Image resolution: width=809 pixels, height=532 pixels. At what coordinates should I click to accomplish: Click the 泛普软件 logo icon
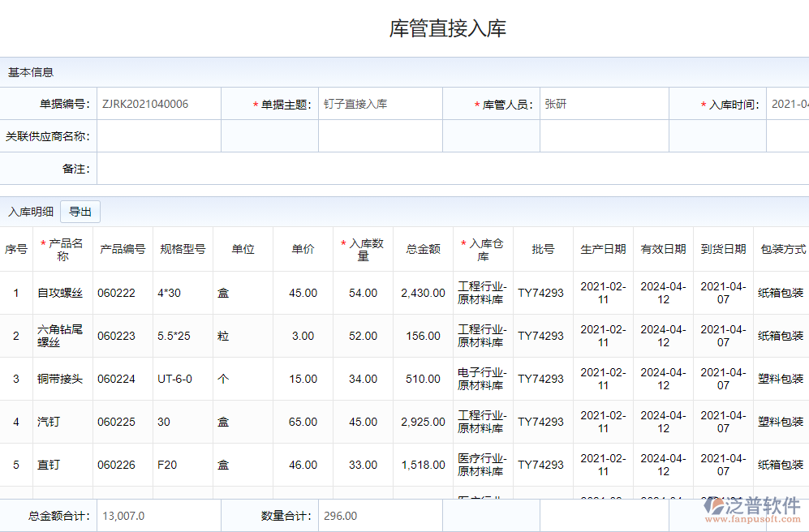716,506
